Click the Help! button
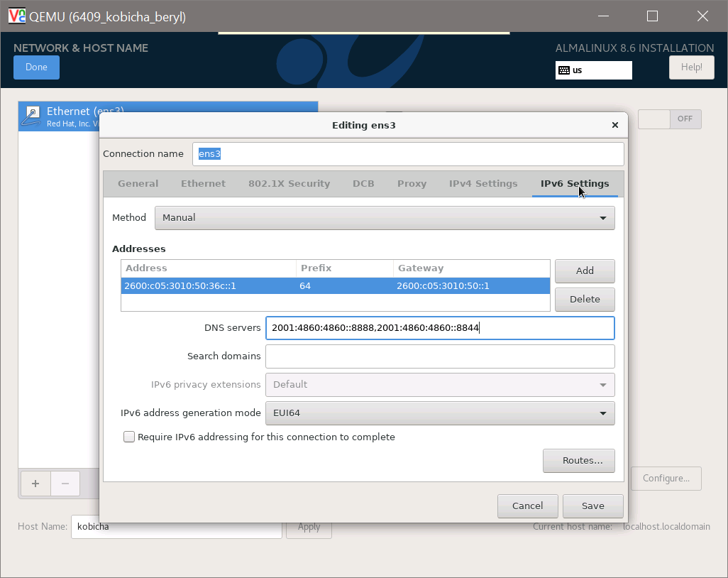 (691, 67)
